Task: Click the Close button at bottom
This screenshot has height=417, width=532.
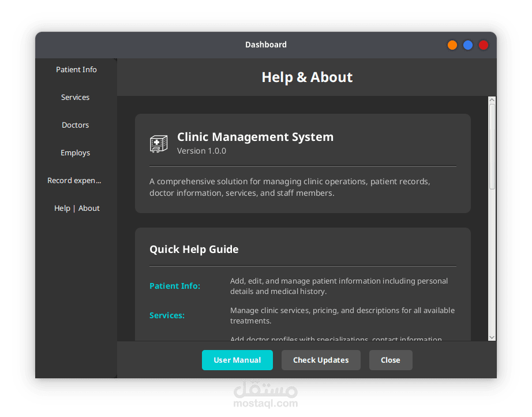Action: pos(391,360)
